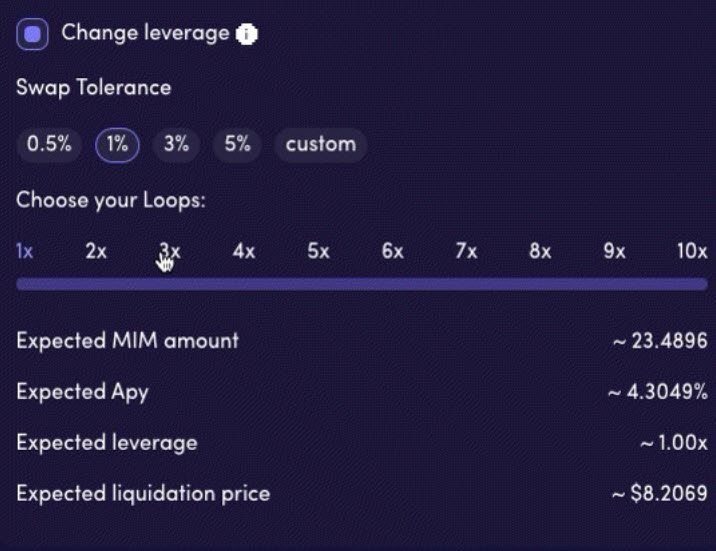Set loops to 9x
This screenshot has height=551, width=716.
614,251
